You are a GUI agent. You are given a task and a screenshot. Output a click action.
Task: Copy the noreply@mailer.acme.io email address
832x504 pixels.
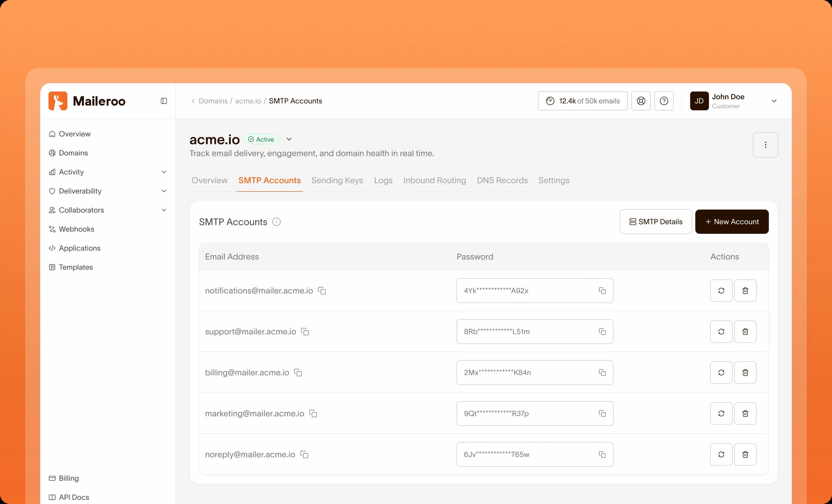pyautogui.click(x=304, y=454)
